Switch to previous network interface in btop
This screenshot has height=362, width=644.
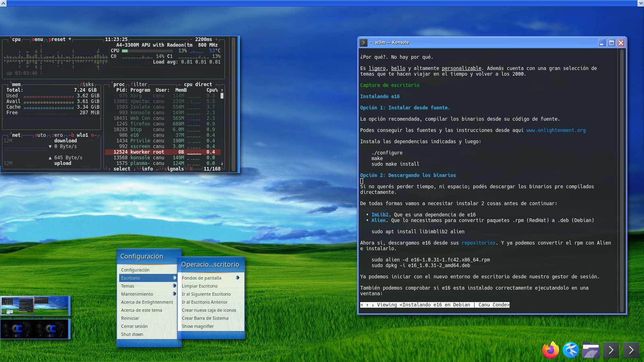click(x=71, y=135)
